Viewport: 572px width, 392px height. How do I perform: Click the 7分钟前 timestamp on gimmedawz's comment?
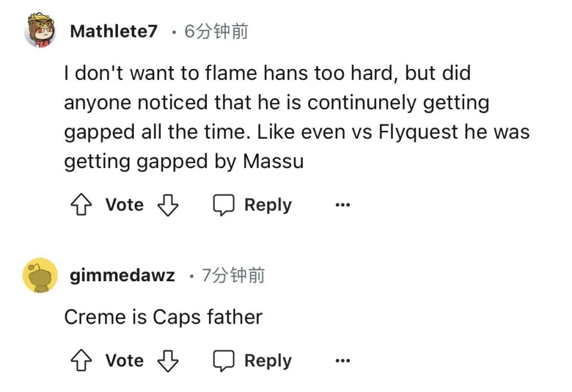[x=233, y=276]
